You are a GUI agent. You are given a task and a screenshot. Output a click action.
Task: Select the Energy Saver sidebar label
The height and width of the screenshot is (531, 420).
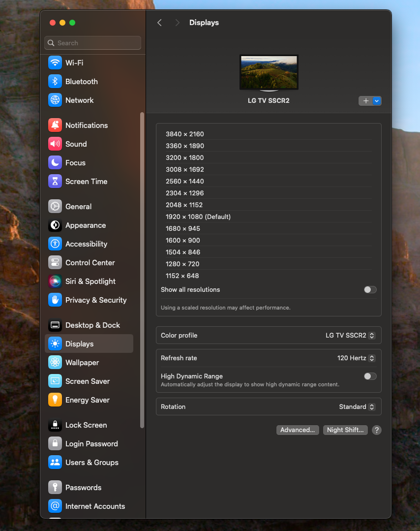tap(88, 400)
